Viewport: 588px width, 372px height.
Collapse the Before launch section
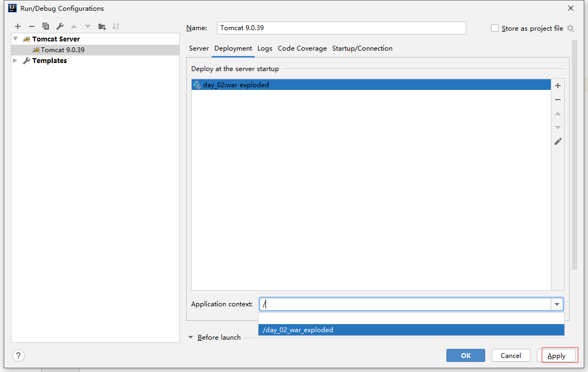click(191, 337)
